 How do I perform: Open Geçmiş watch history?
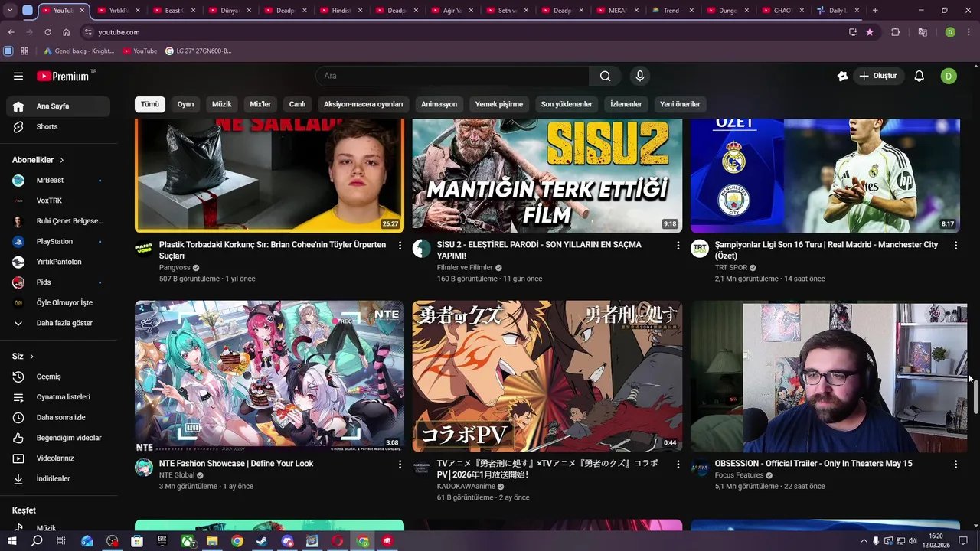tap(58, 377)
